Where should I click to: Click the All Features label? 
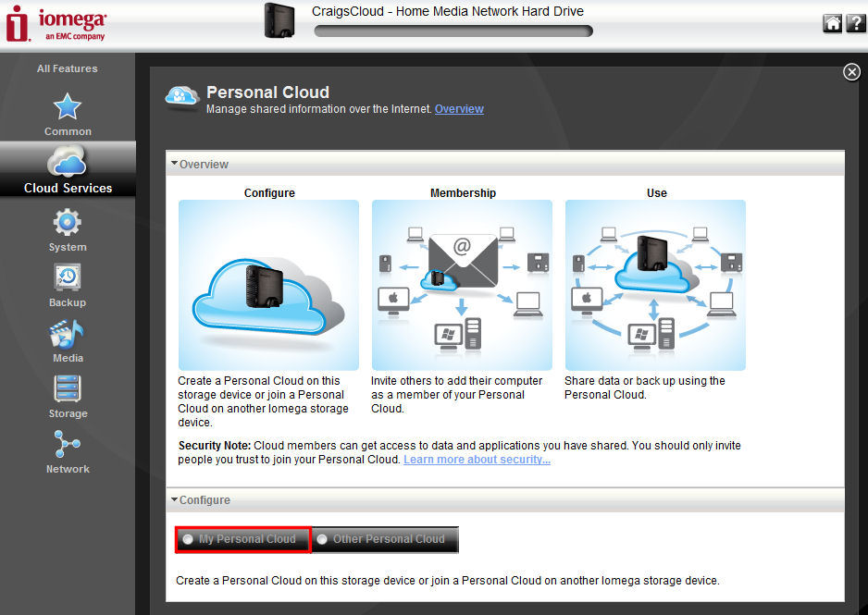coord(67,68)
